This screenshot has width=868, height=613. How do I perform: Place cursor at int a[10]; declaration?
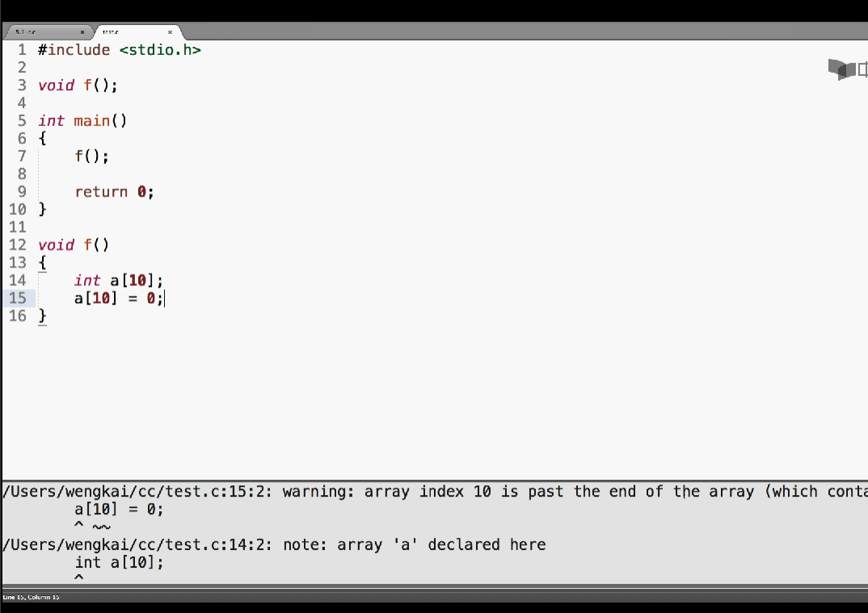click(x=119, y=280)
